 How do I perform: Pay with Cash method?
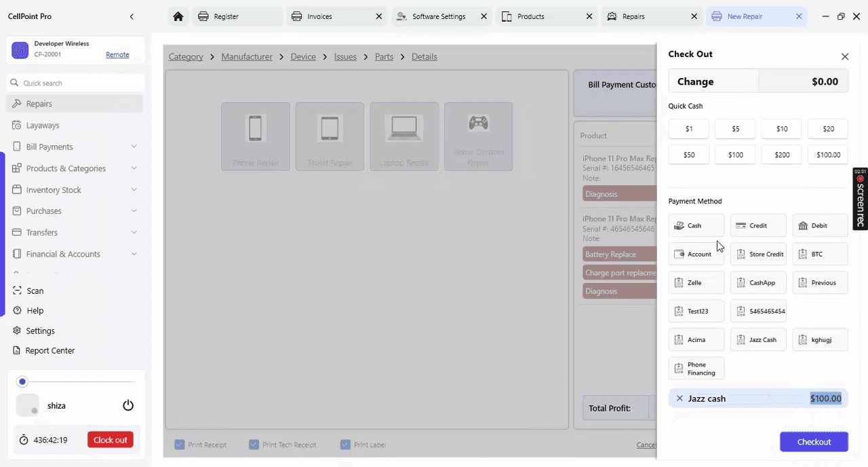[696, 225]
